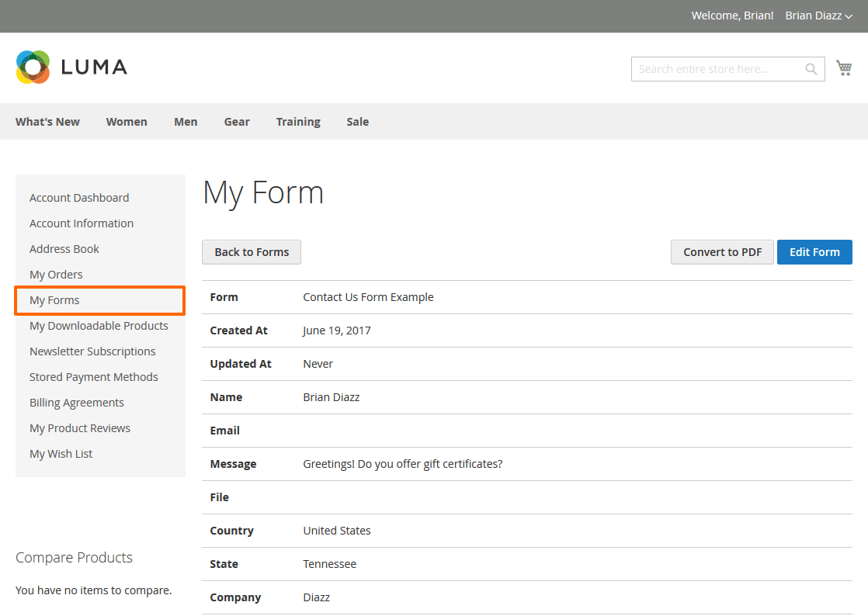Open the shopping cart
The width and height of the screenshot is (868, 616).
(x=844, y=68)
